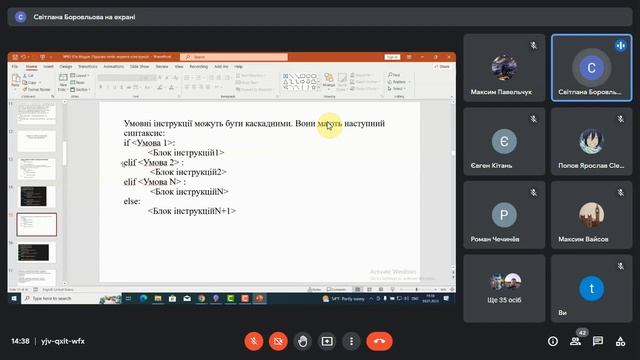Click the Save icon in title bar

click(x=15, y=57)
